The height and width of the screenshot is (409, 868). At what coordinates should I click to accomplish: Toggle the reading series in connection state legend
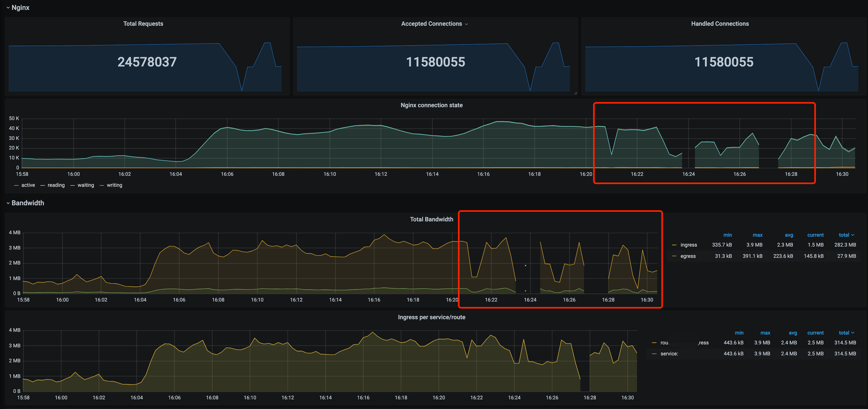[x=56, y=185]
